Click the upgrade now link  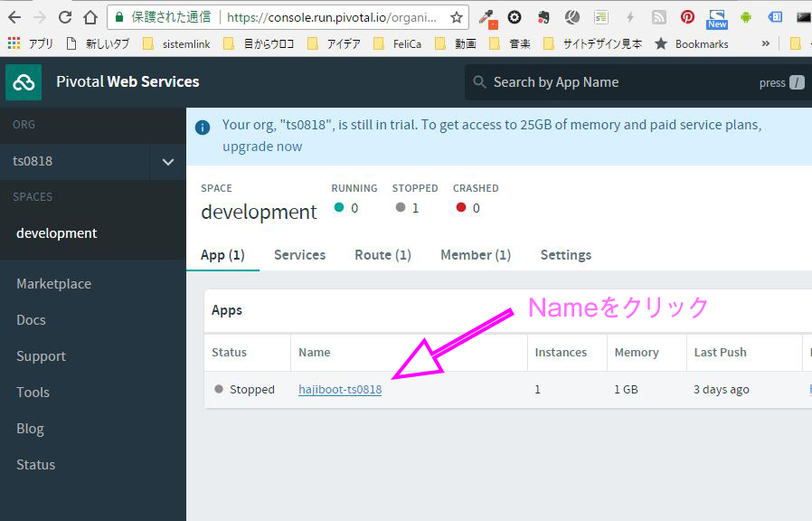point(262,147)
